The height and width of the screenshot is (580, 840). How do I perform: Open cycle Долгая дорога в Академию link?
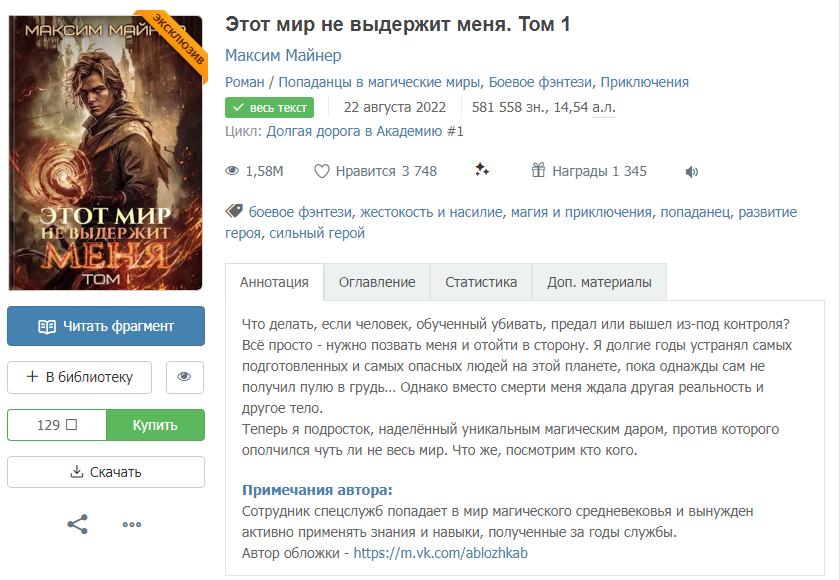pyautogui.click(x=354, y=131)
